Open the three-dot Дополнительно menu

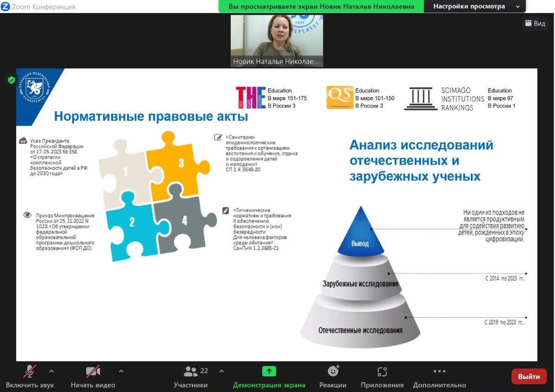pos(439,371)
